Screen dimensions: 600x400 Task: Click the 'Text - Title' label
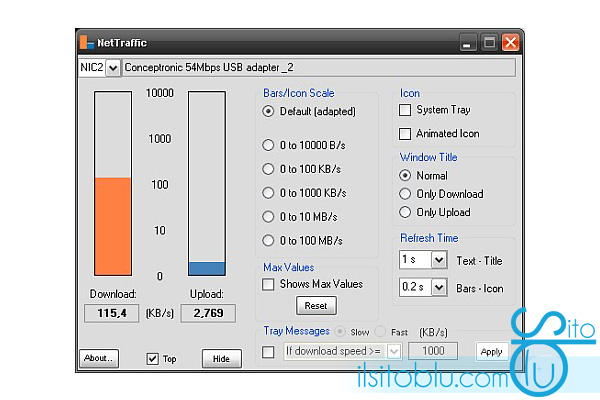(x=479, y=261)
